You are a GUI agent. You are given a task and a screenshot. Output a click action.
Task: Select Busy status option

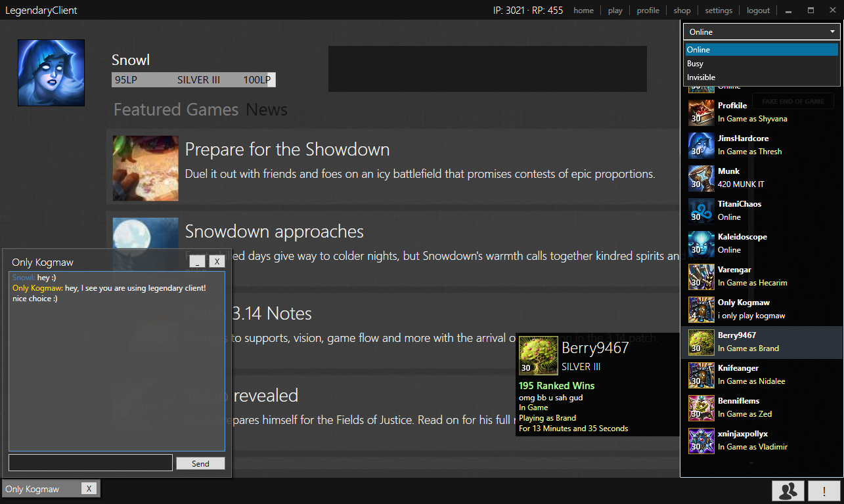coord(762,64)
